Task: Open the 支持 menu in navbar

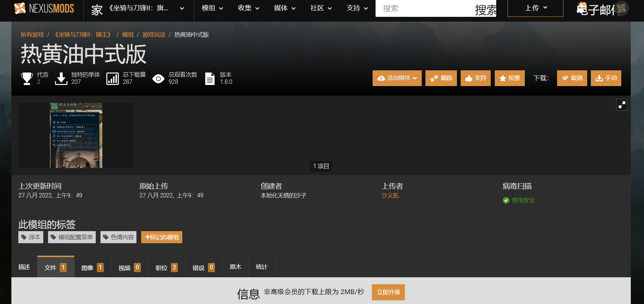Action: click(357, 8)
